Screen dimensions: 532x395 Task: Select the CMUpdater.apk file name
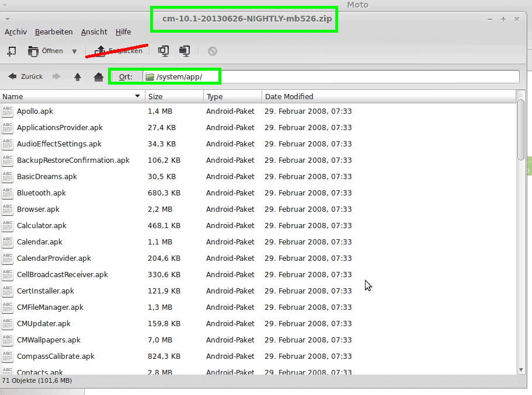44,323
